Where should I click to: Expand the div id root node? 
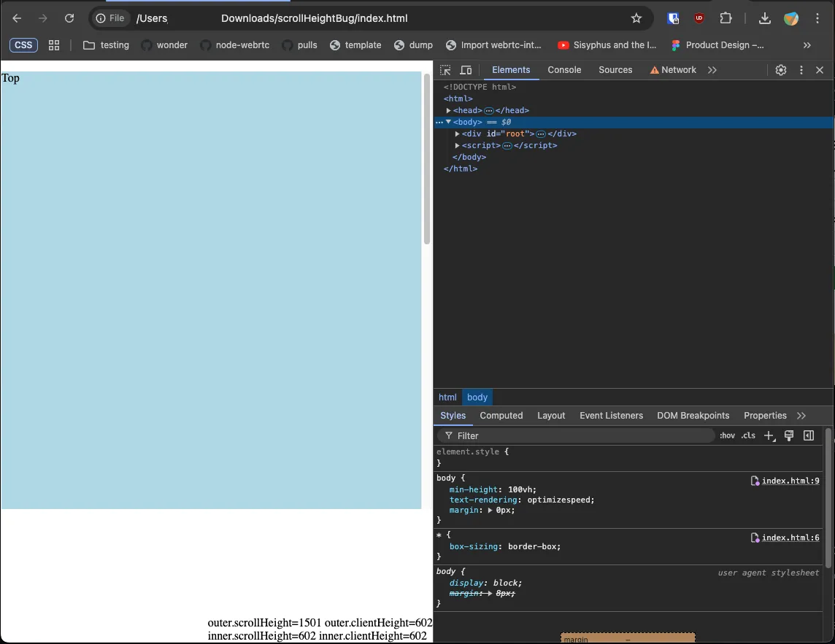[x=457, y=133]
